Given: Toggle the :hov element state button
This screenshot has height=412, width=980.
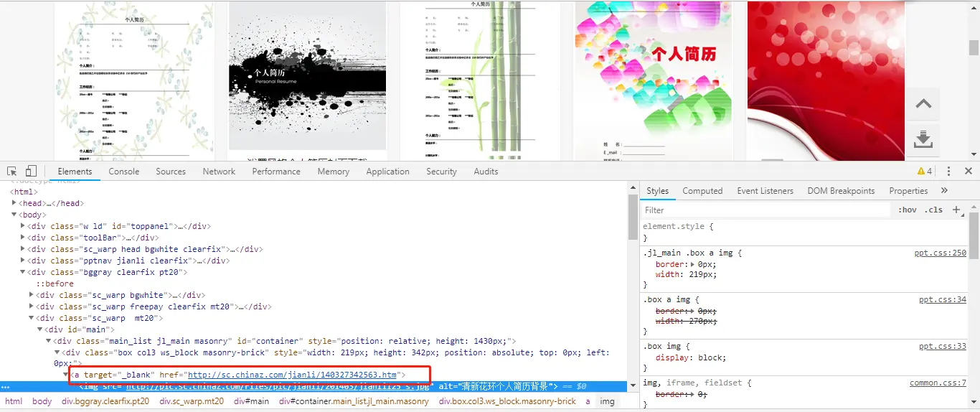Looking at the screenshot, I should (908, 210).
